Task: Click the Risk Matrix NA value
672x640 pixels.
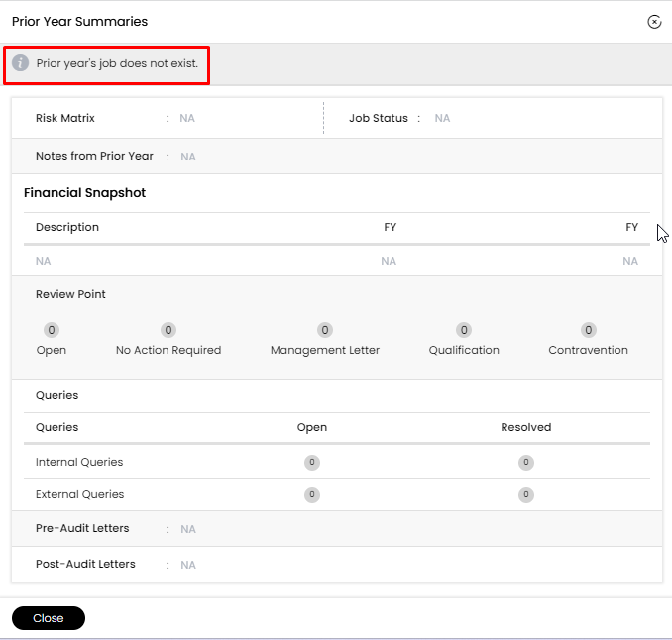Action: point(187,118)
